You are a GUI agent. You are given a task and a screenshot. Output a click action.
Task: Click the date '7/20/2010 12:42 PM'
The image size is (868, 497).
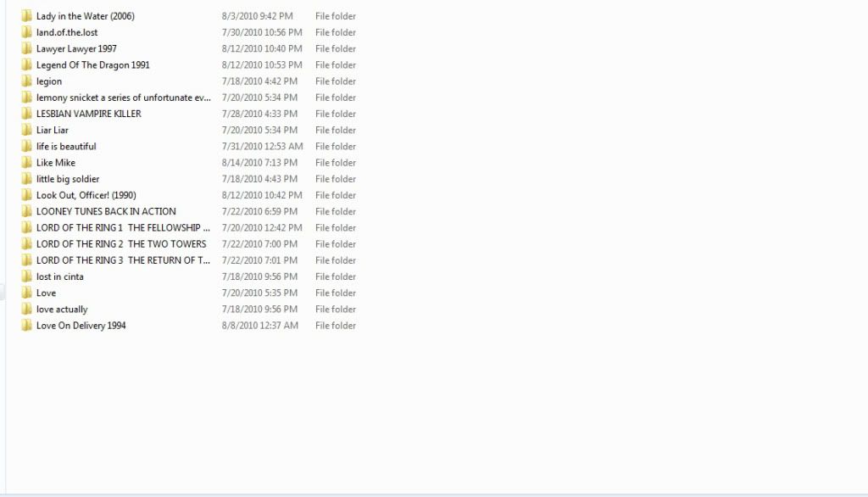point(262,228)
